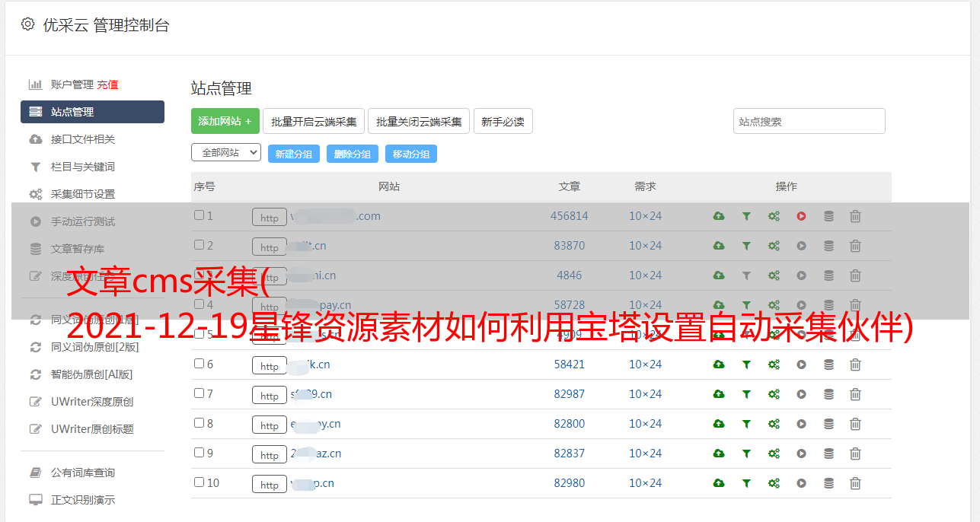Click the trash icon in row 10
980x522 pixels.
pos(855,483)
